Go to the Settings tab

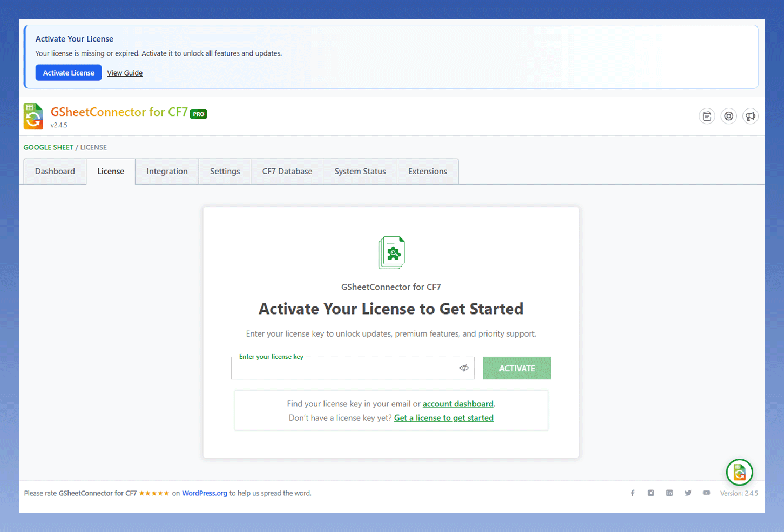pyautogui.click(x=225, y=172)
